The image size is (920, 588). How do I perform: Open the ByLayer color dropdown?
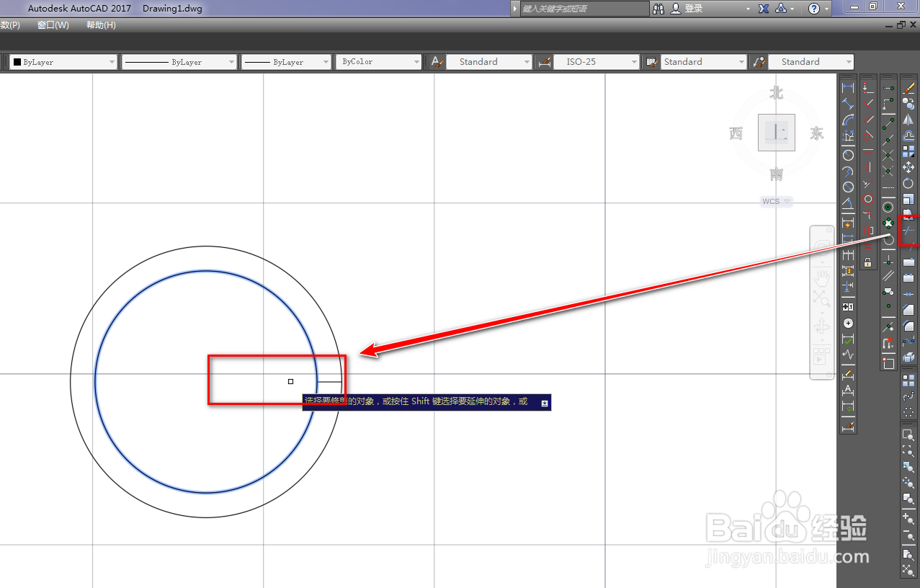pyautogui.click(x=63, y=62)
